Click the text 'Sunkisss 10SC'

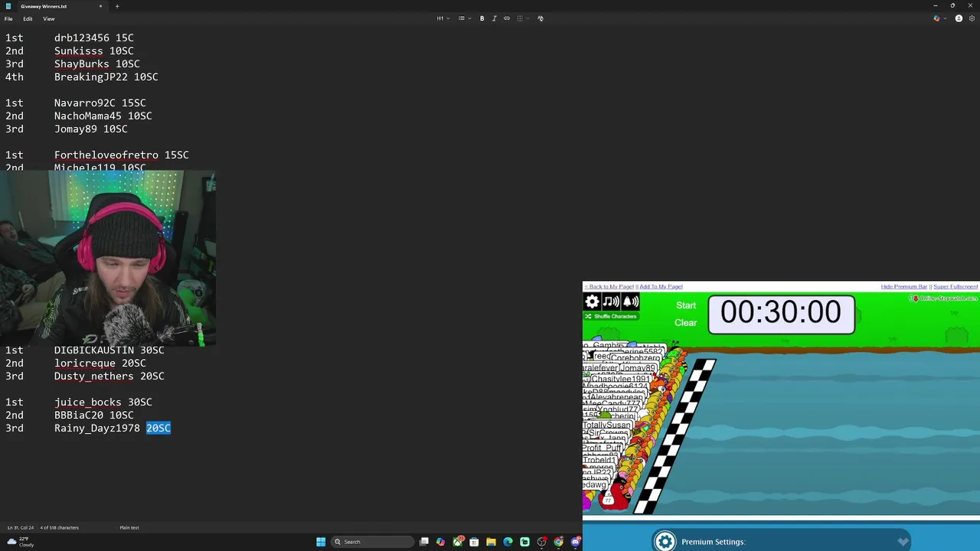tap(94, 51)
